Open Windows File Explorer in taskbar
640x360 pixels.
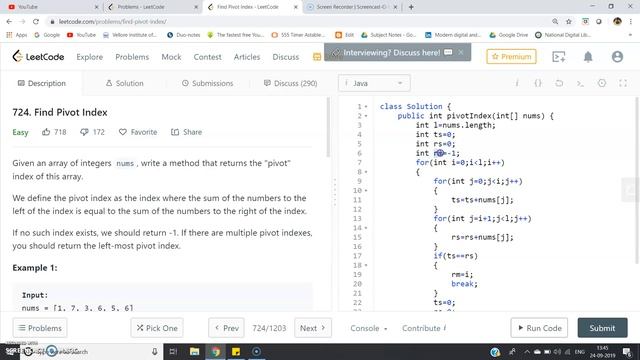195,351
